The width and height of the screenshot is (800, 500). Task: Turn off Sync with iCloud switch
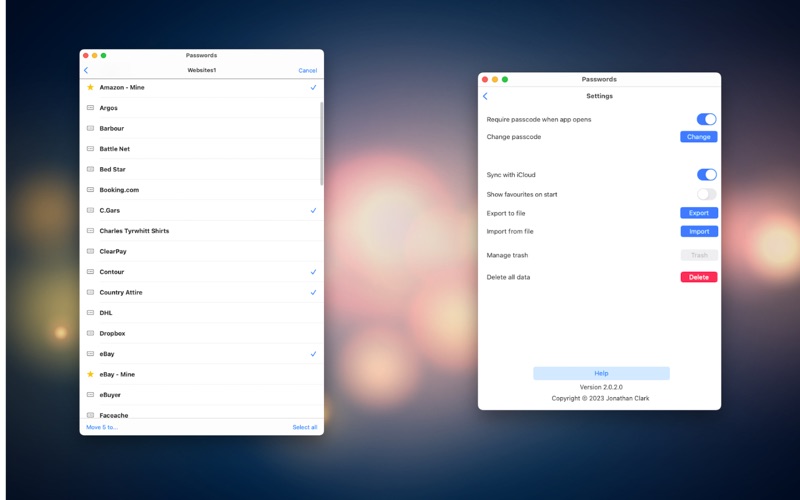[707, 174]
